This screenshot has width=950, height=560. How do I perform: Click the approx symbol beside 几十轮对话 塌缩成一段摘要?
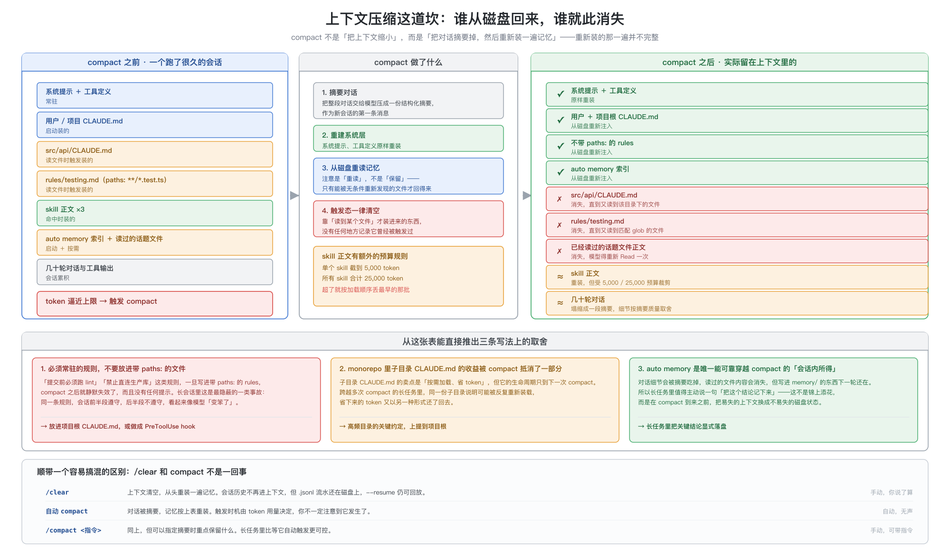560,303
